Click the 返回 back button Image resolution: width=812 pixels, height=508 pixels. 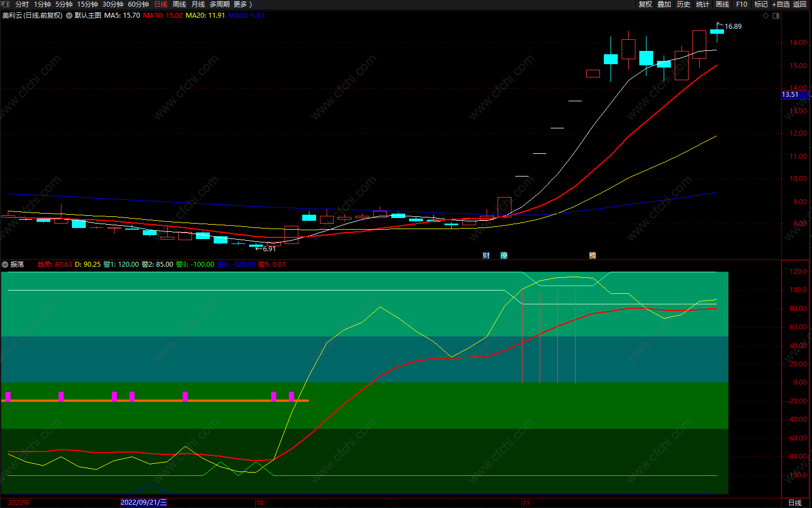[x=800, y=4]
